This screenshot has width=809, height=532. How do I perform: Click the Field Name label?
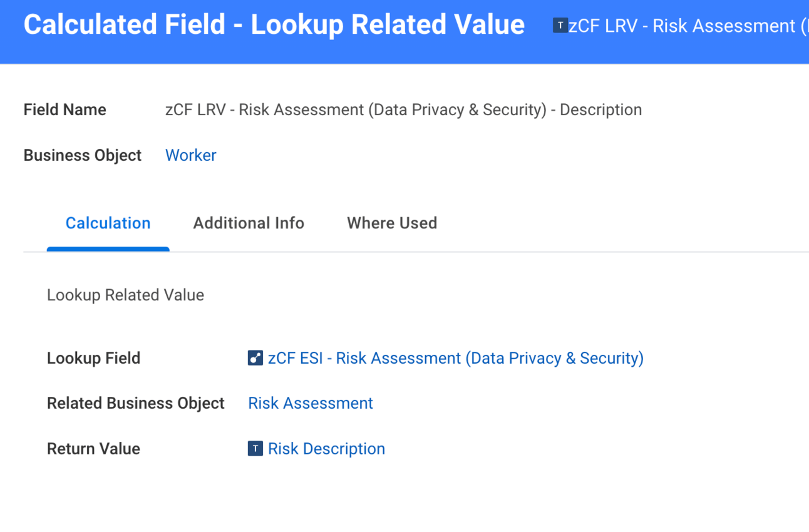[65, 110]
